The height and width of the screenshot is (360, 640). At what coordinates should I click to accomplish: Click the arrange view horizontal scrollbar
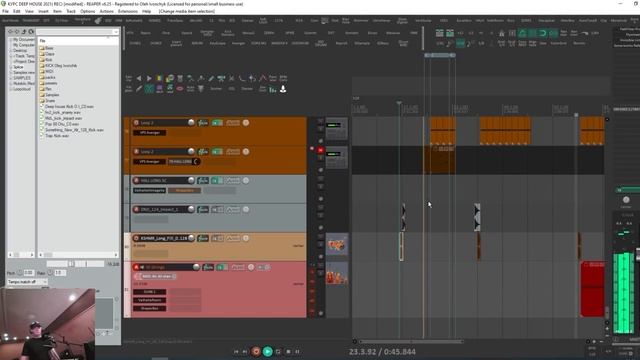411,341
